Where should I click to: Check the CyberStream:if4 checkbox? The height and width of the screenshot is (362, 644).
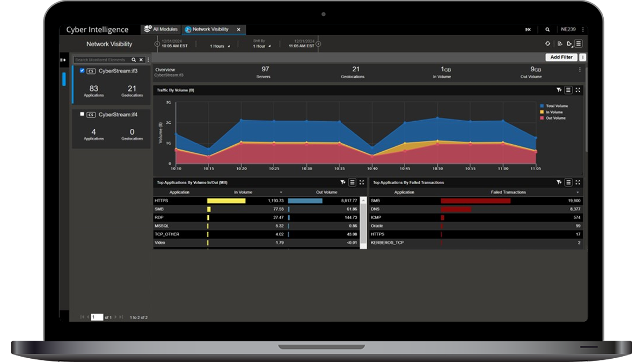82,114
